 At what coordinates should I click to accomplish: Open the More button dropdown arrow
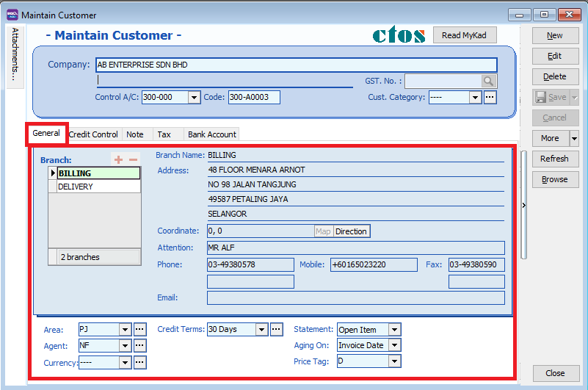[574, 138]
